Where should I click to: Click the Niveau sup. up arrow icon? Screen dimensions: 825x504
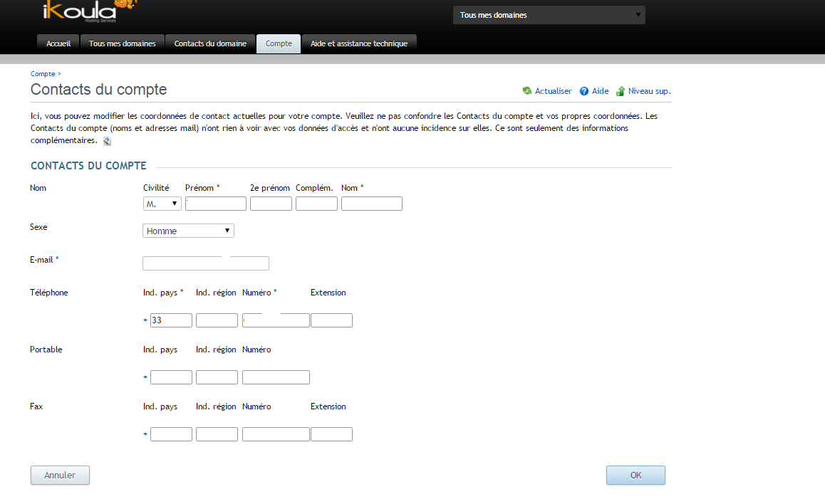621,91
